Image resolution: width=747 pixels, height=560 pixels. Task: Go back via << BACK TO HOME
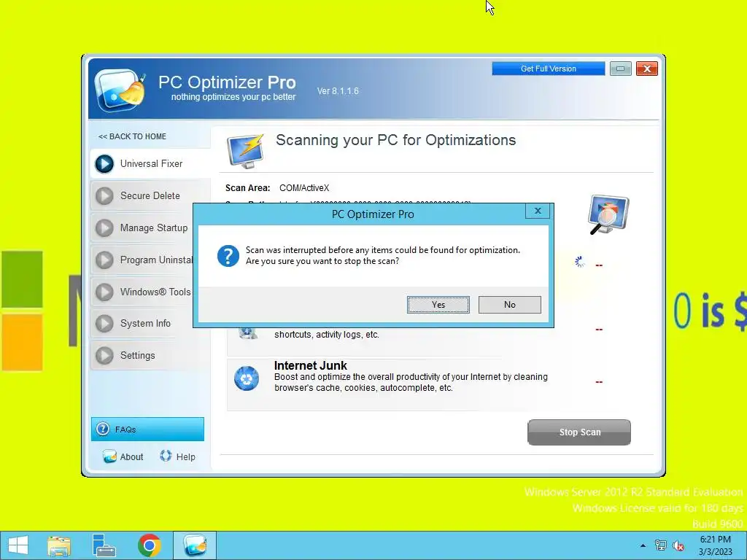133,136
